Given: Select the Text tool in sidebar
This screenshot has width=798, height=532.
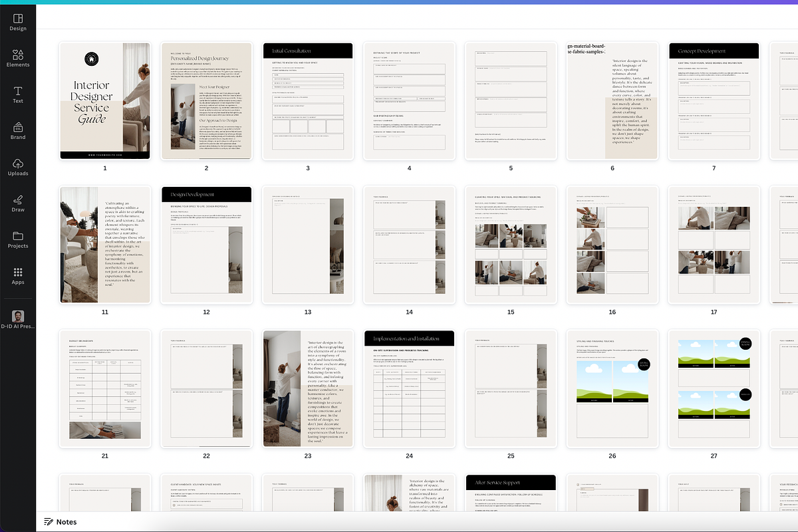Looking at the screenshot, I should tap(18, 95).
